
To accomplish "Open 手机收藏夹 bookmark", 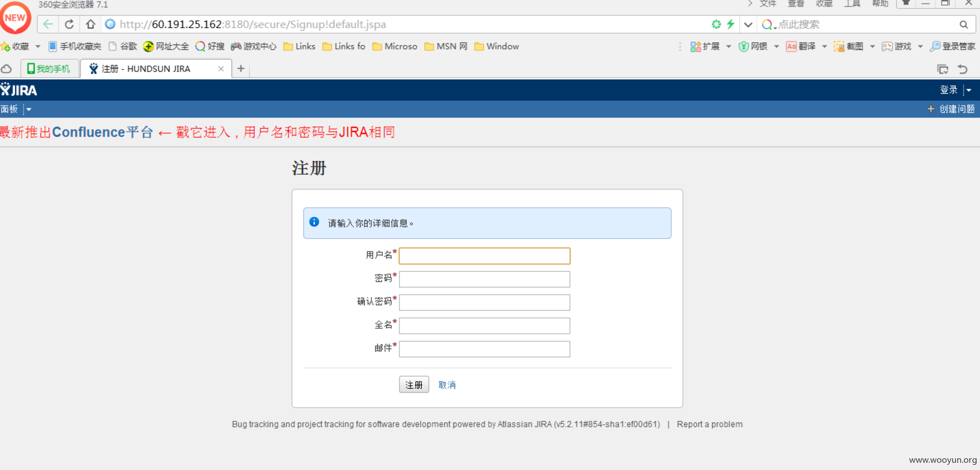I will coord(75,46).
